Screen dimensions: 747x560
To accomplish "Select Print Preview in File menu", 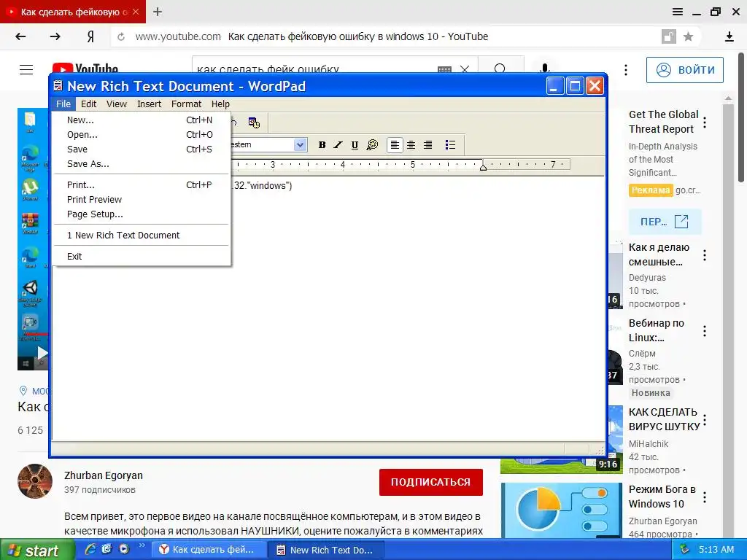I will point(141,200).
